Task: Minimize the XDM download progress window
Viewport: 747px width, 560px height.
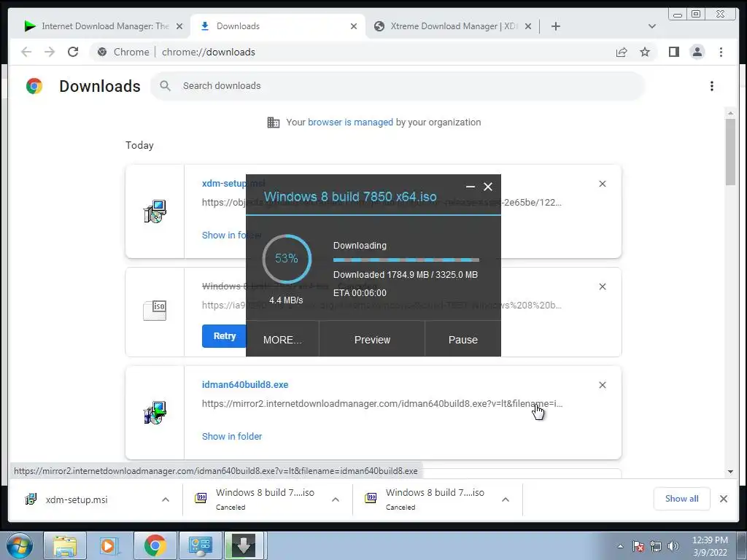Action: pos(471,187)
